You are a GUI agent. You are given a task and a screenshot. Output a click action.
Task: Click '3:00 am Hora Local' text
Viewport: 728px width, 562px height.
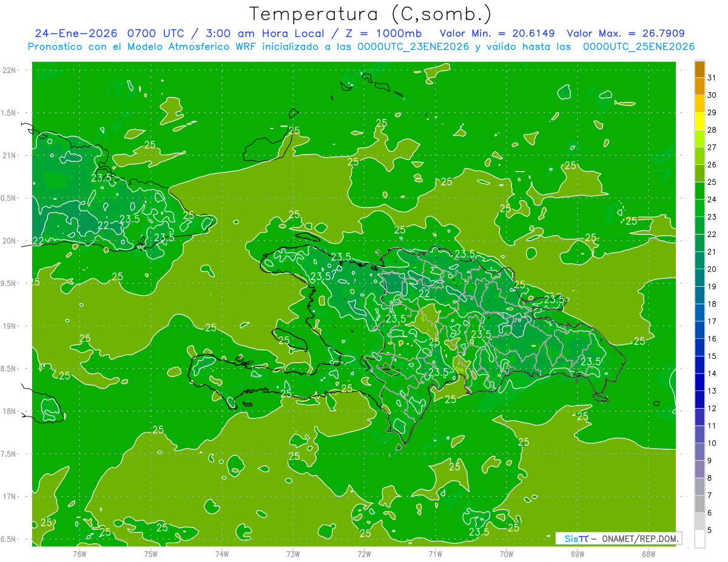click(x=264, y=33)
